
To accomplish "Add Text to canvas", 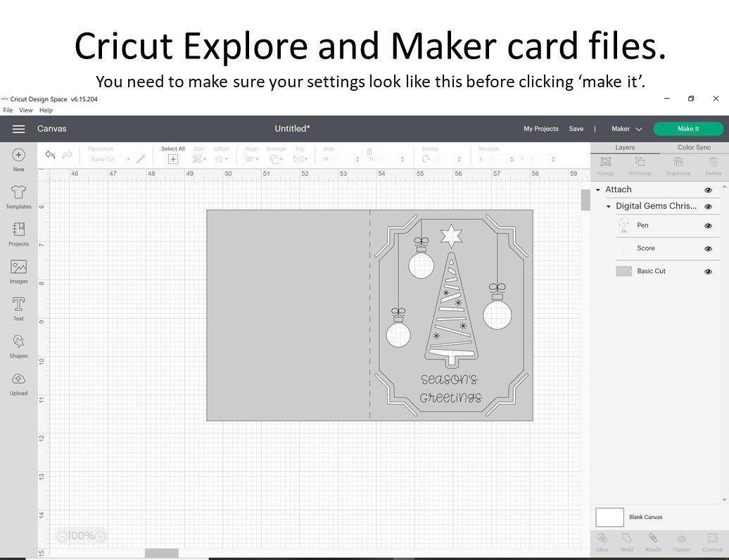I will pyautogui.click(x=18, y=309).
